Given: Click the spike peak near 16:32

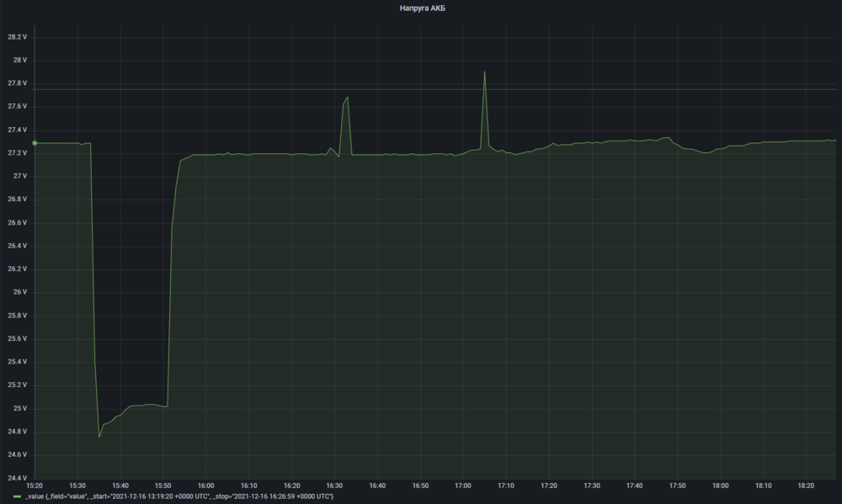Looking at the screenshot, I should click(347, 98).
